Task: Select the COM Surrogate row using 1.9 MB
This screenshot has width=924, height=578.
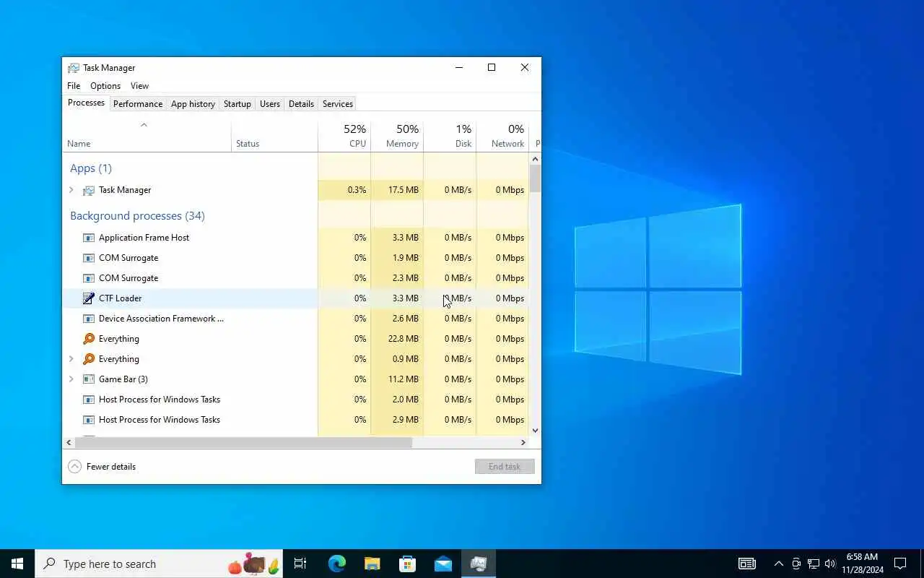Action: pyautogui.click(x=296, y=258)
